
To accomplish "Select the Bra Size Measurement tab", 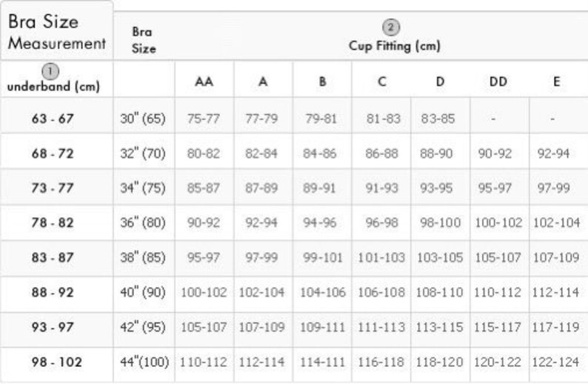I will pyautogui.click(x=56, y=32).
